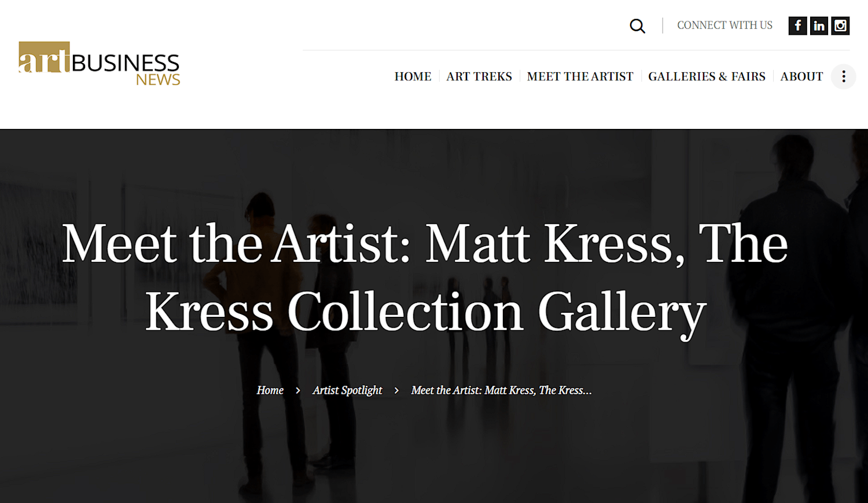Click chevron after Home breadcrumb
Image resolution: width=868 pixels, height=503 pixels.
click(x=298, y=391)
